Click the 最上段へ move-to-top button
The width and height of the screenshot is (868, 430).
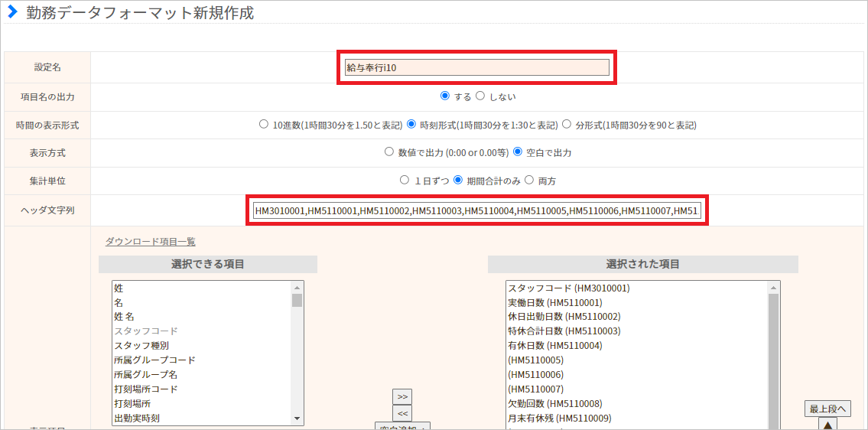tap(827, 409)
